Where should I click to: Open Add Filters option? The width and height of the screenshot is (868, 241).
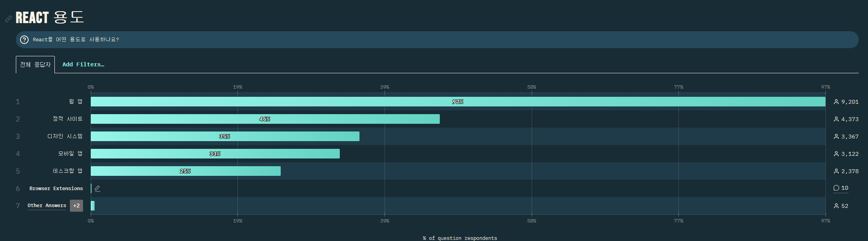[83, 64]
